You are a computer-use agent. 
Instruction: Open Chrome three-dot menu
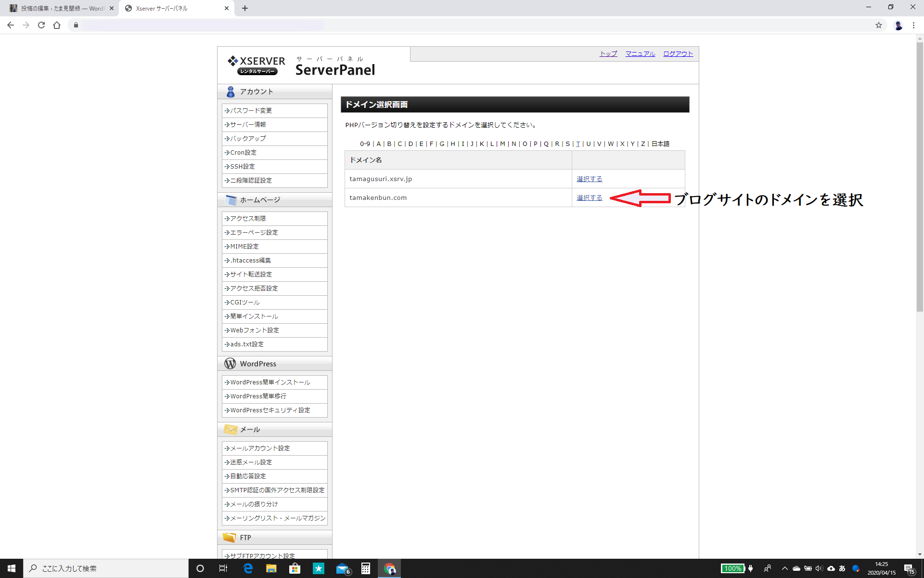[913, 25]
